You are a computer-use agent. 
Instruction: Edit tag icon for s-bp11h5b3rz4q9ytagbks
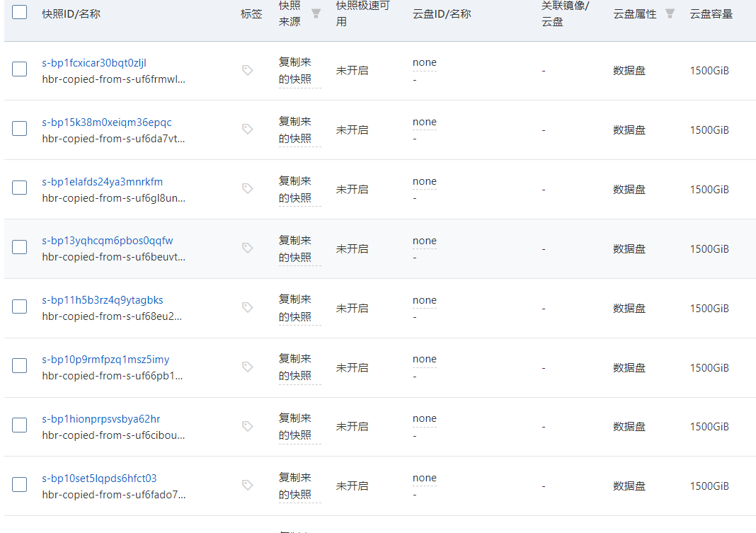coord(247,307)
